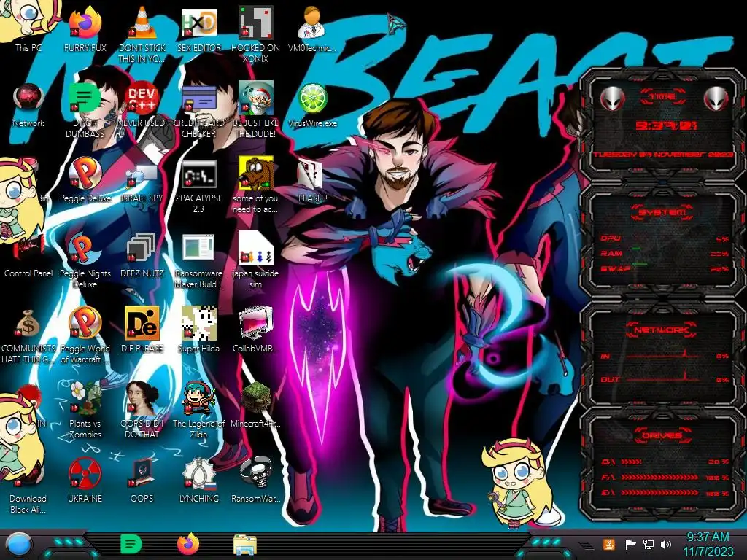Click the DRIVES widget header
747x560 pixels.
(x=662, y=435)
